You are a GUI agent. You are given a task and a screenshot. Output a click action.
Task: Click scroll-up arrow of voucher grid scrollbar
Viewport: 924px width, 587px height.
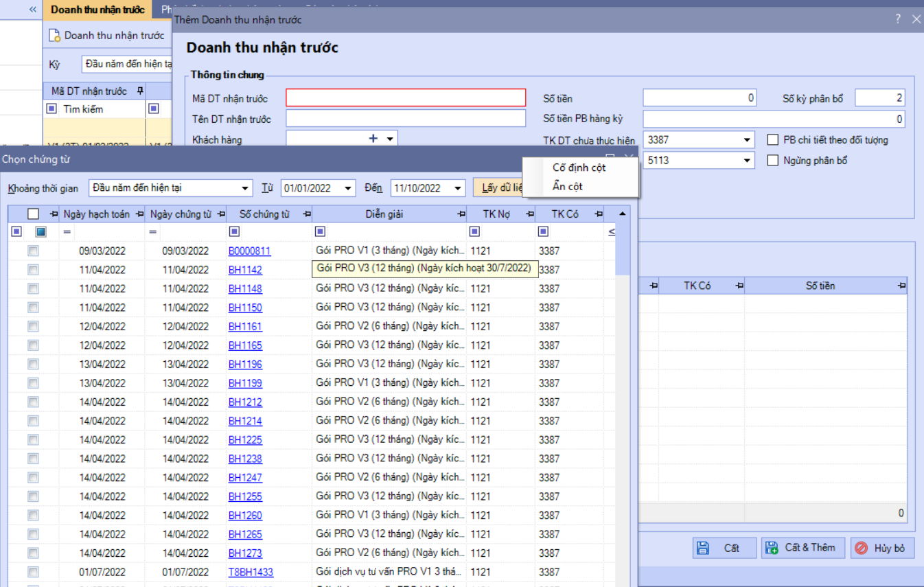pyautogui.click(x=622, y=214)
